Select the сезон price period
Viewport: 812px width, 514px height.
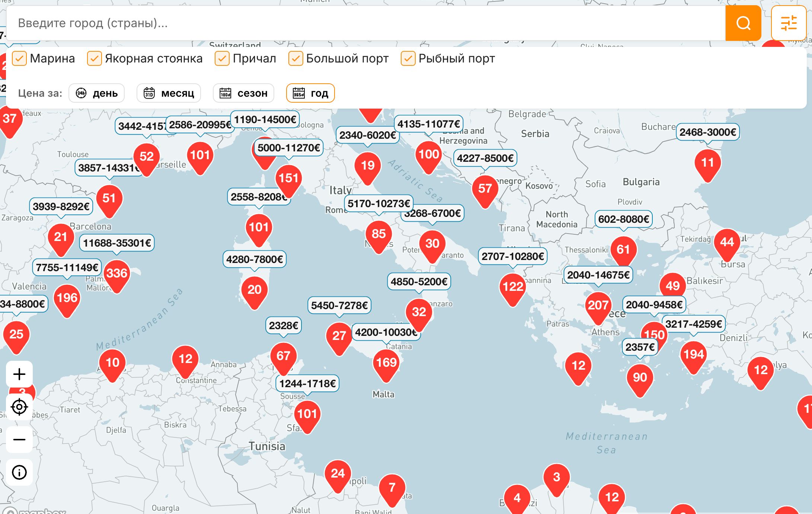coord(243,93)
